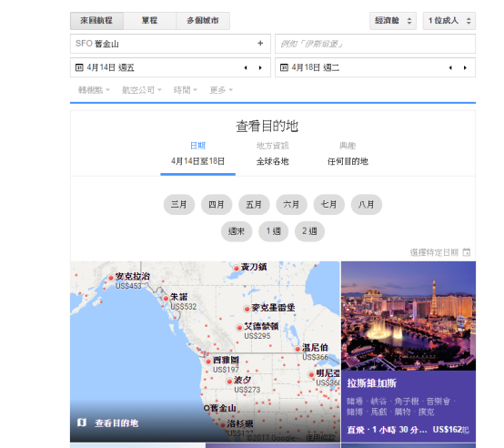Click the US$453 Anchorage price label

click(128, 286)
